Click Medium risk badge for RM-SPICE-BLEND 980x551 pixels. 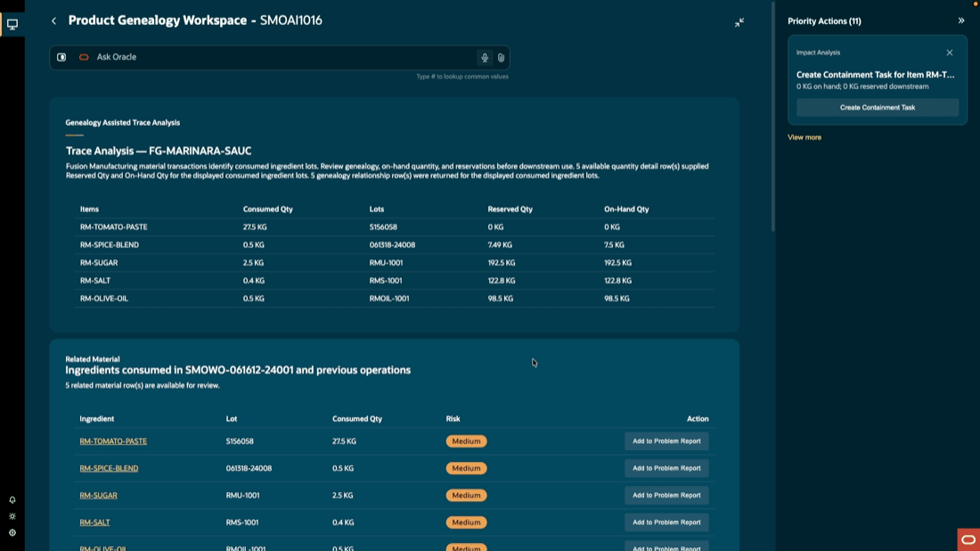point(466,468)
